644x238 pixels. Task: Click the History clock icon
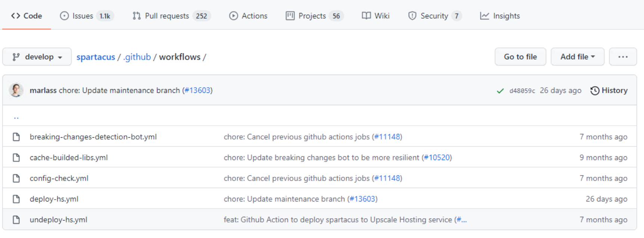595,91
